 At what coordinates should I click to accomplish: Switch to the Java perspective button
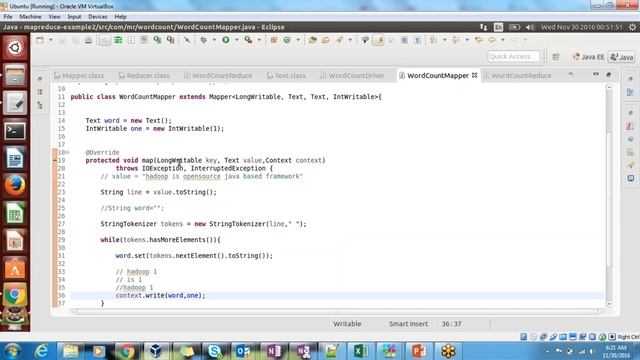pos(622,57)
